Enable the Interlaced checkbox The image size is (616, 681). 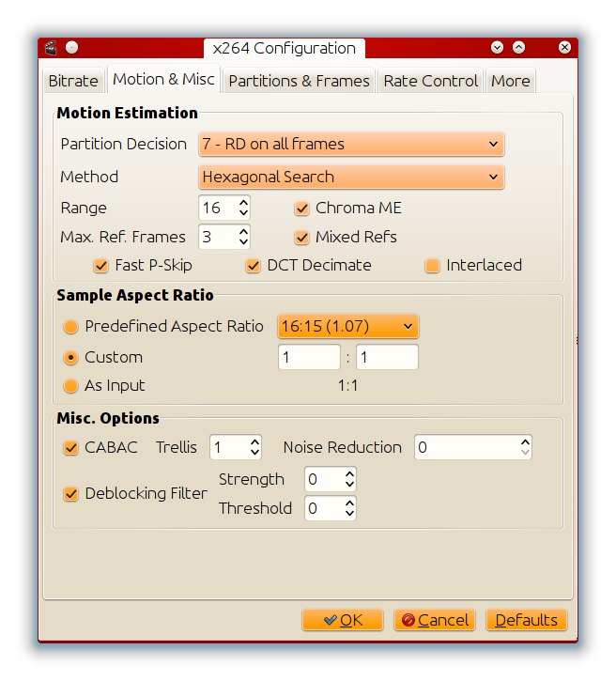pyautogui.click(x=432, y=266)
